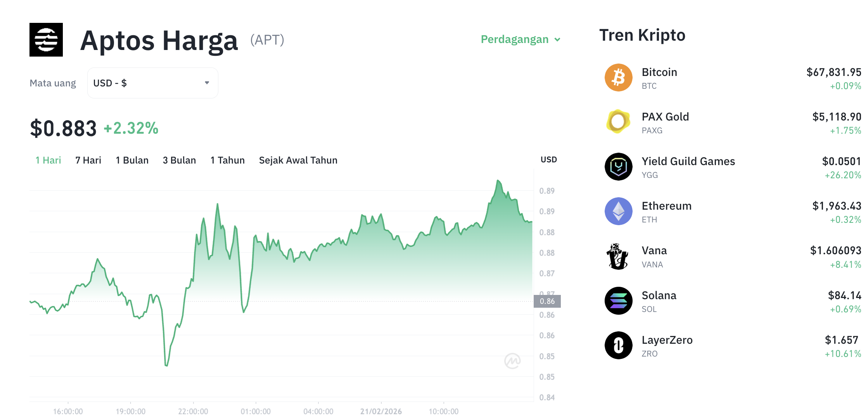This screenshot has height=417, width=868.
Task: Click the Aptos logo next to the title
Action: 46,40
